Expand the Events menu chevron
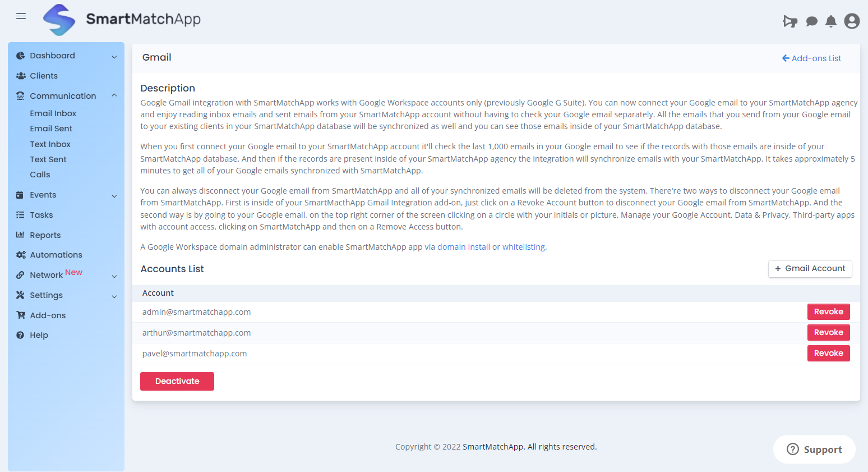Screen dimensions: 868x472 (x=114, y=196)
